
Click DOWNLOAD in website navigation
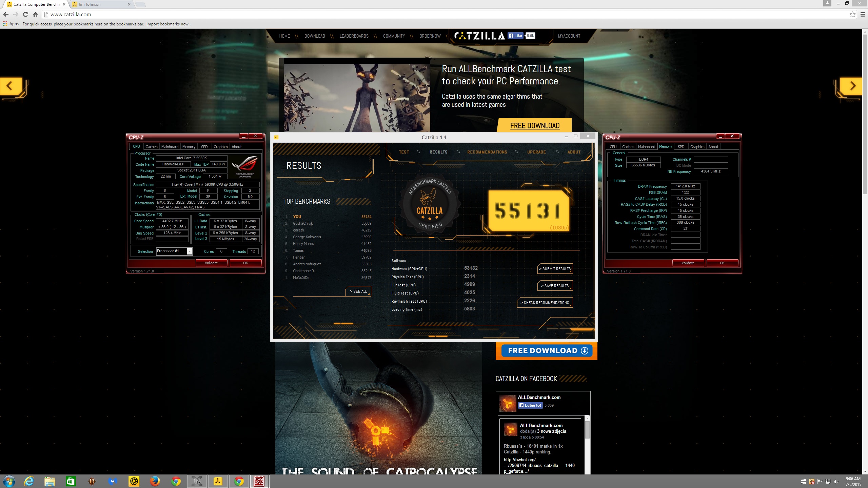coord(315,36)
